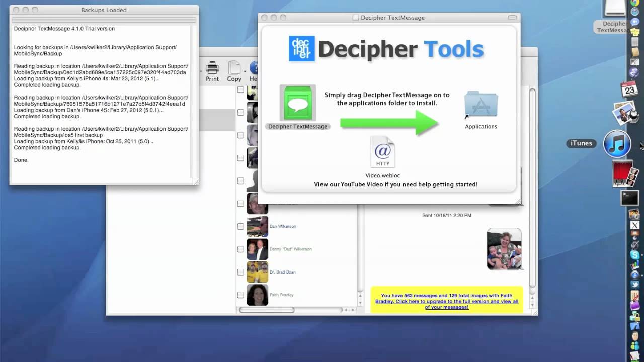Open the Video.webloc HTTP file icon
This screenshot has height=362, width=644.
(383, 151)
